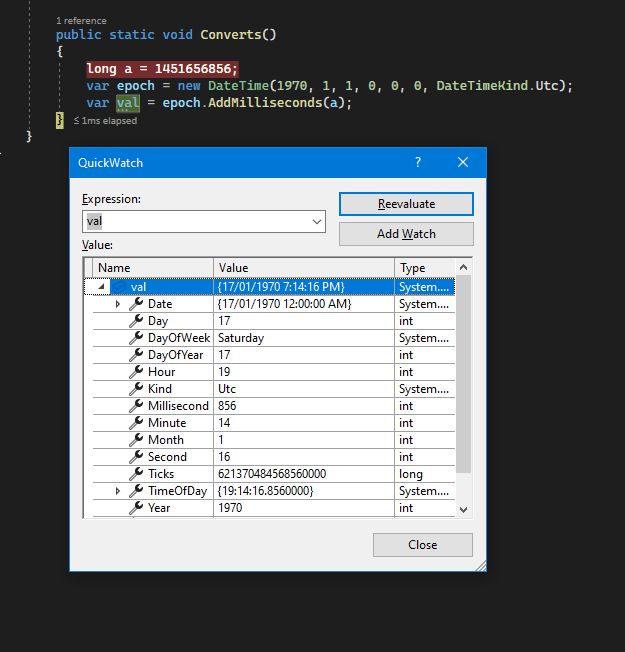The width and height of the screenshot is (625, 652).
Task: Click the wrench icon beside Hour
Action: [x=136, y=372]
